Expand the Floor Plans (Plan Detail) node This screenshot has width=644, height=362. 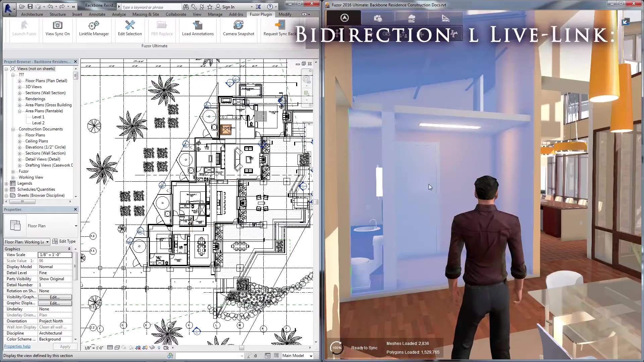pos(19,81)
